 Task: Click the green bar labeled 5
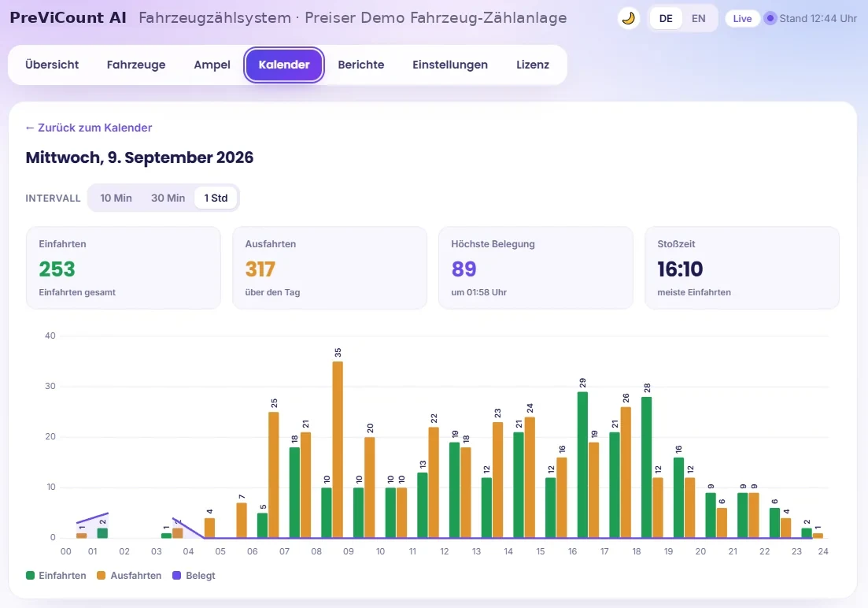point(262,525)
